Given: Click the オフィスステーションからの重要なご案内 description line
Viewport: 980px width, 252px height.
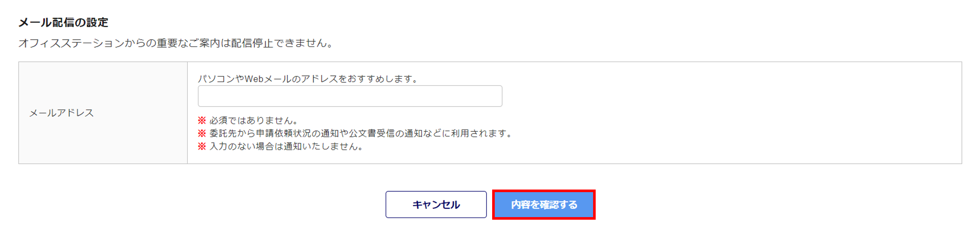Looking at the screenshot, I should 176,43.
